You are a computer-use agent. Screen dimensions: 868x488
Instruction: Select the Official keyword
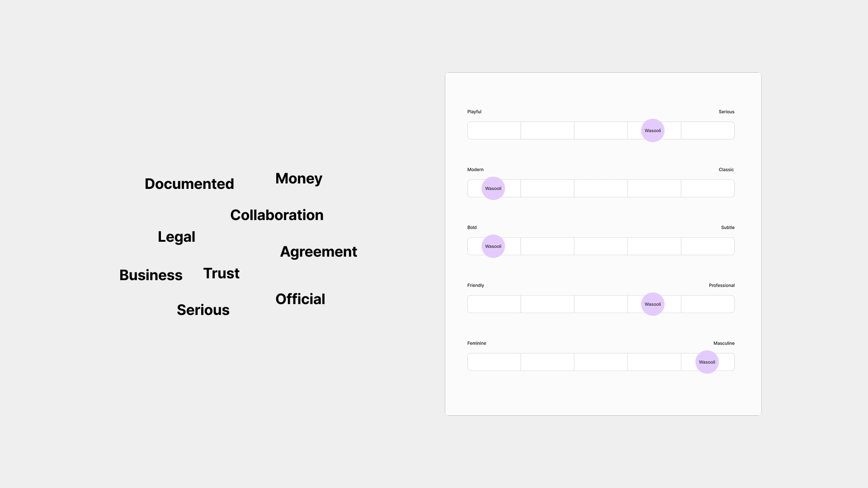[x=300, y=299]
